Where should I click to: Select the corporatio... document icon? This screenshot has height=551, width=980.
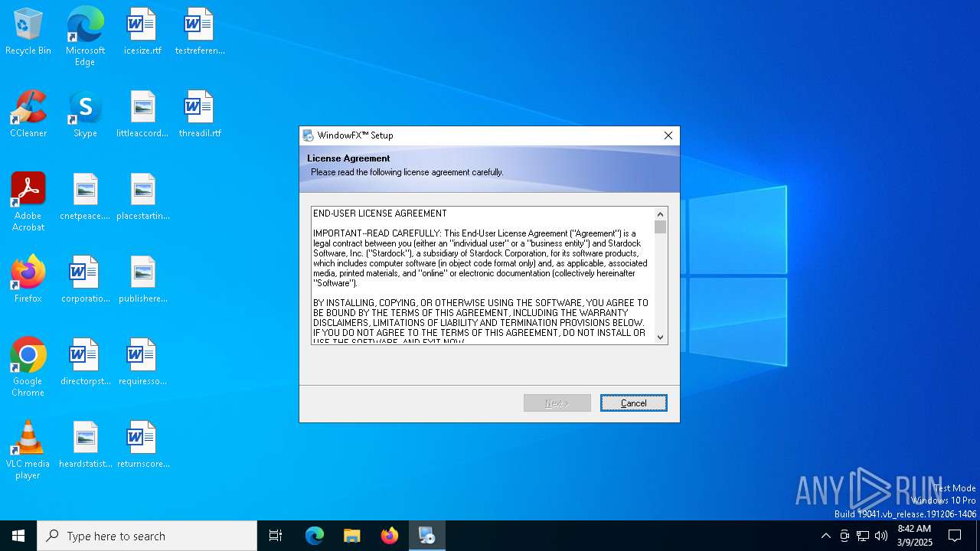(x=85, y=280)
